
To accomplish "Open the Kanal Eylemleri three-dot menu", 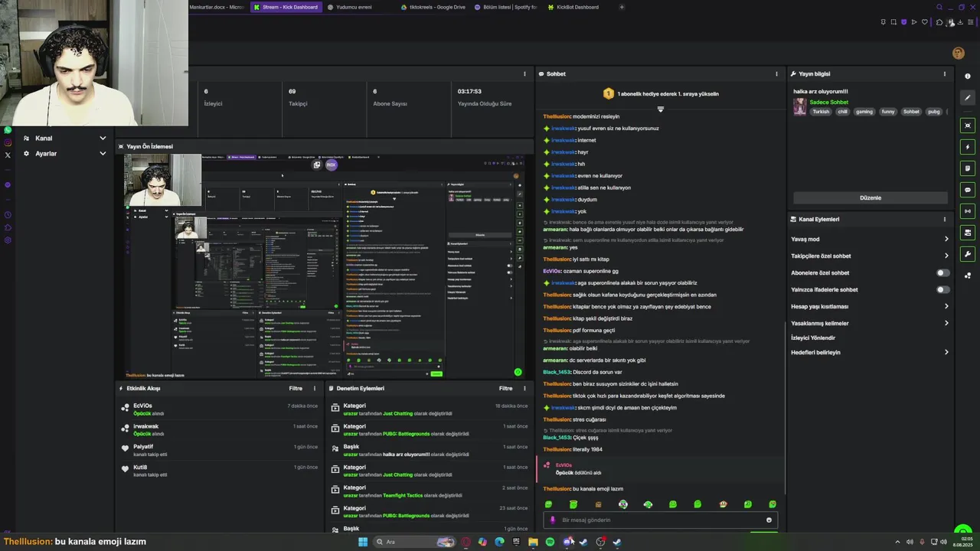I will click(944, 219).
